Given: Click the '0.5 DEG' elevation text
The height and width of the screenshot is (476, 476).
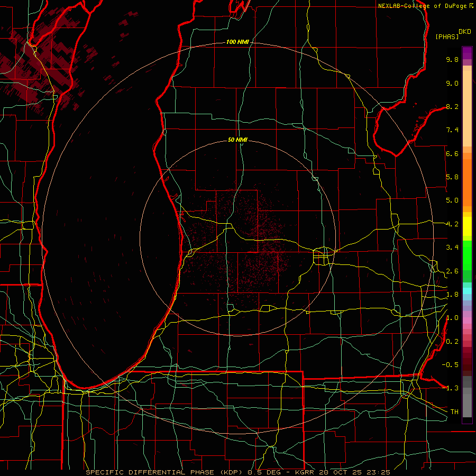Looking at the screenshot, I should [x=266, y=472].
